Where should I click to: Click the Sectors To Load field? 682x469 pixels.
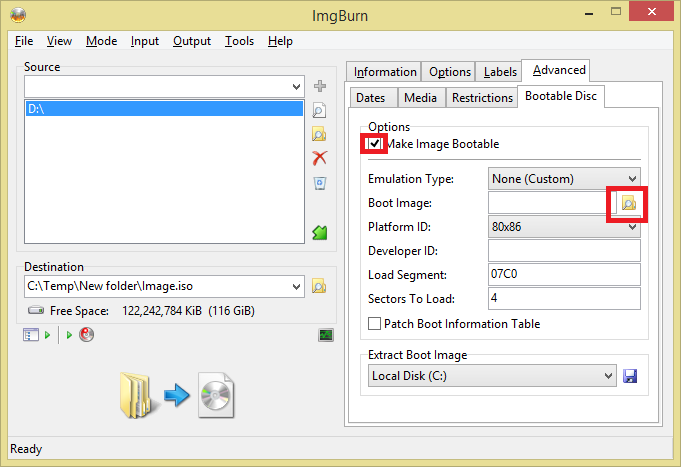[x=564, y=298]
